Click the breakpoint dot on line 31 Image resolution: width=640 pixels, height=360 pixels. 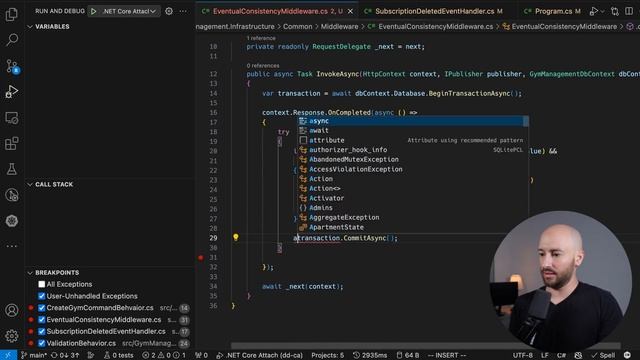point(201,258)
